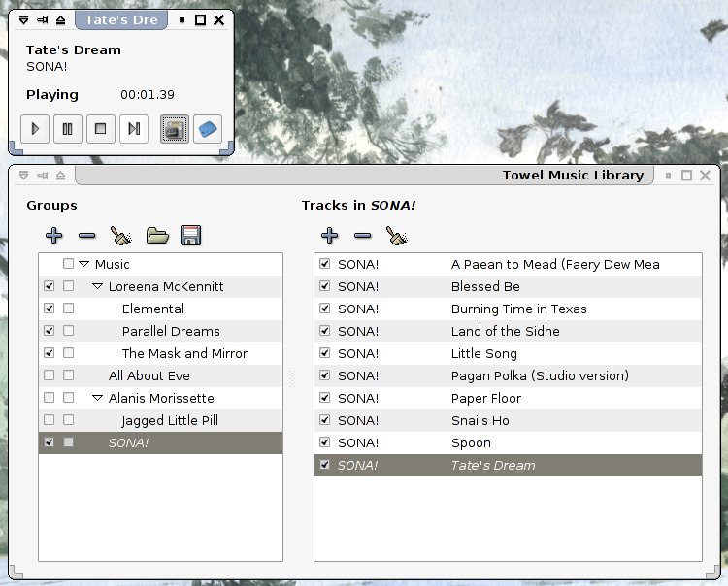The height and width of the screenshot is (586, 728).
Task: Click the broom icon in Groups toolbar
Action: 120,235
